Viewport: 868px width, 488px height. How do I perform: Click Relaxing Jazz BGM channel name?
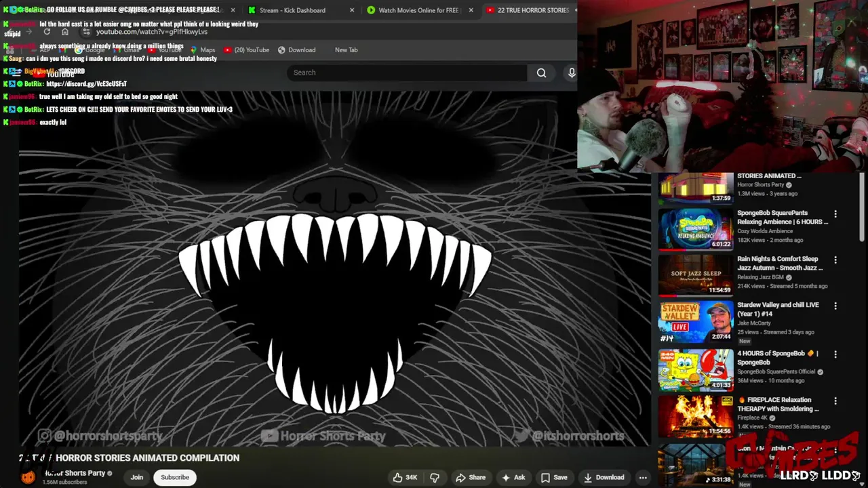(760, 277)
